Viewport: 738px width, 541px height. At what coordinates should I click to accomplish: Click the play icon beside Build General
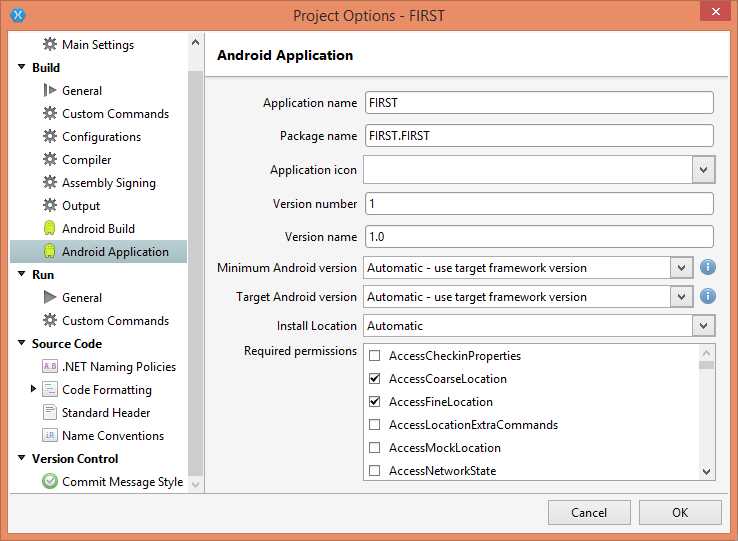point(50,90)
